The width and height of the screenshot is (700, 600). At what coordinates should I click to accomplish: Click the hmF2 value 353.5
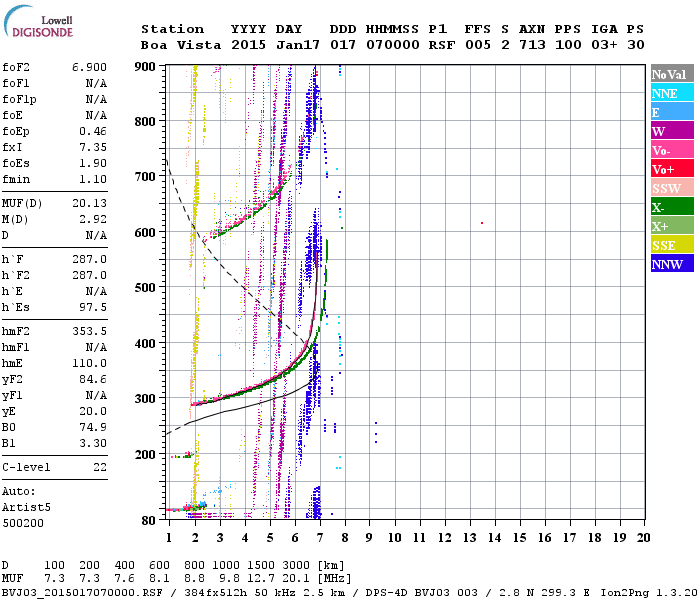point(89,332)
